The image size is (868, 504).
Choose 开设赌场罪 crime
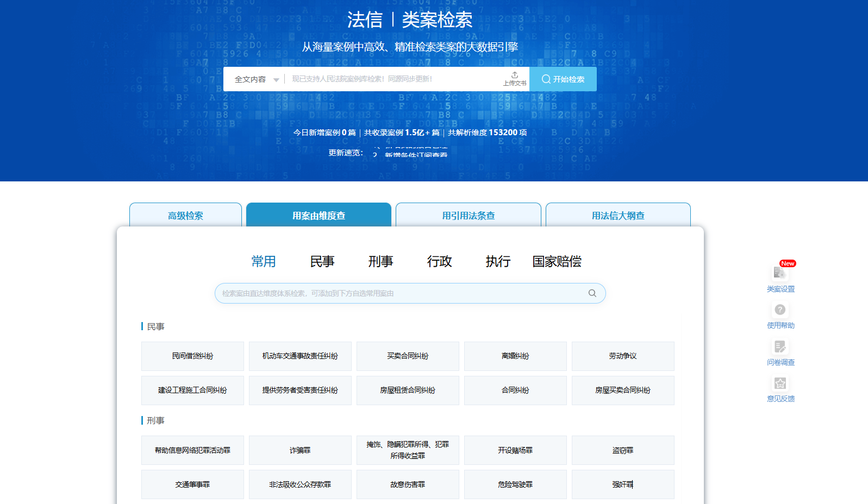tap(515, 450)
